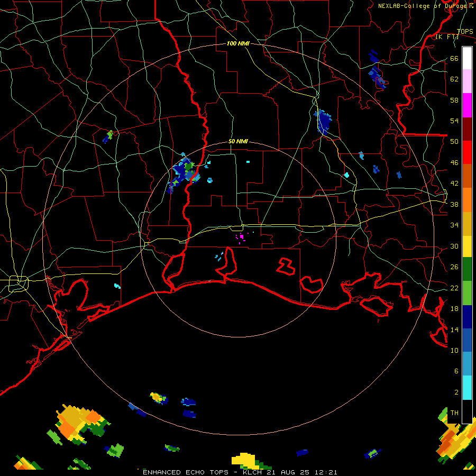Screen dimensions: 476x476
Task: Click the '62' legend value
Action: click(454, 79)
